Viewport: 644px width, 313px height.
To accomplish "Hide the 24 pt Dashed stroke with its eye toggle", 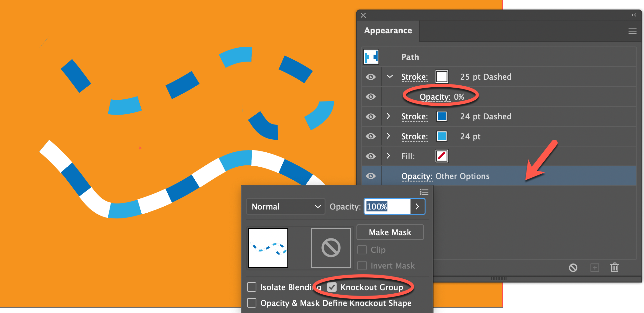I will [371, 116].
